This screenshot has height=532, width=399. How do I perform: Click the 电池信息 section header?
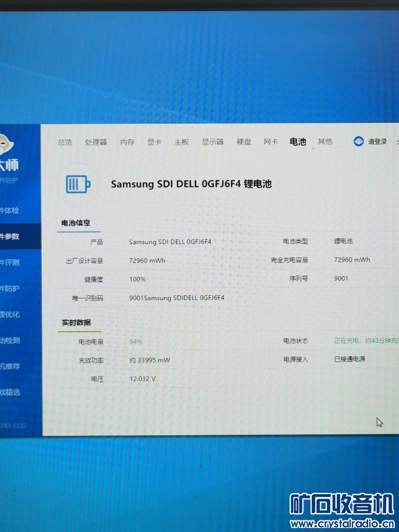[76, 223]
